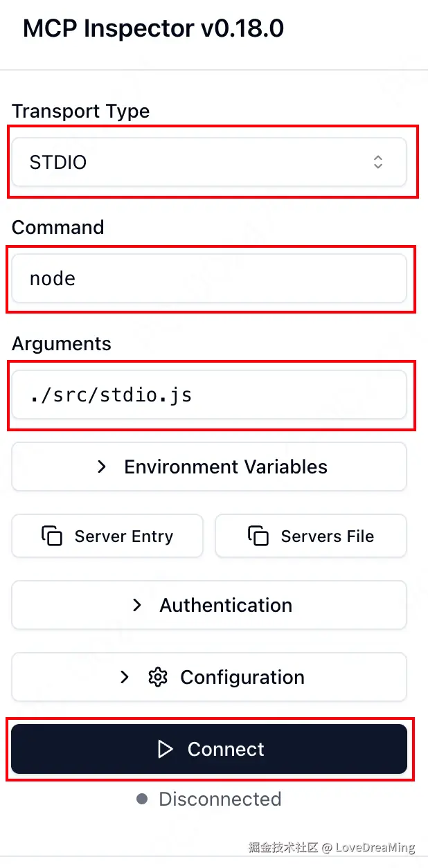Click the Arguments field with ./src/stdio.js

pos(208,395)
